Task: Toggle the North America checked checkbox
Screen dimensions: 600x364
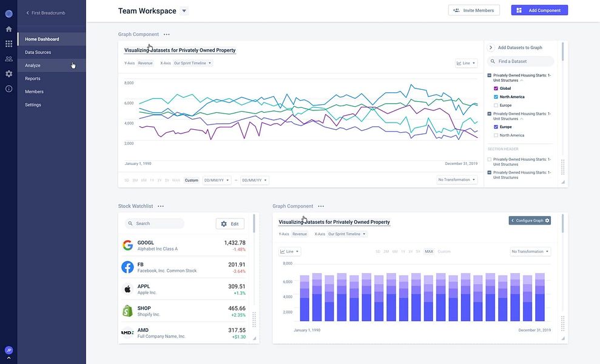Action: (496, 97)
